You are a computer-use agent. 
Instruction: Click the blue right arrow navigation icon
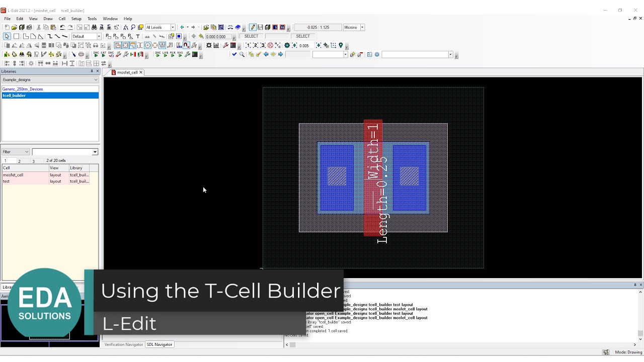pyautogui.click(x=281, y=54)
